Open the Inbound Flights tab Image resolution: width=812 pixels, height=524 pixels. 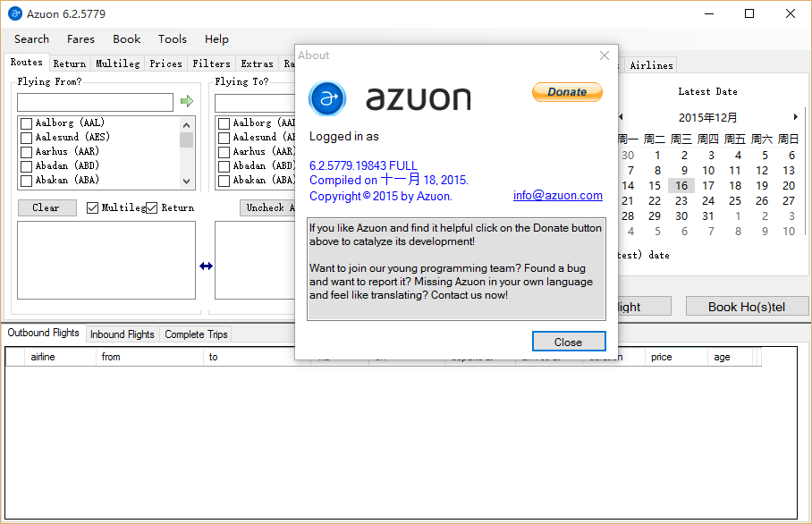[123, 334]
